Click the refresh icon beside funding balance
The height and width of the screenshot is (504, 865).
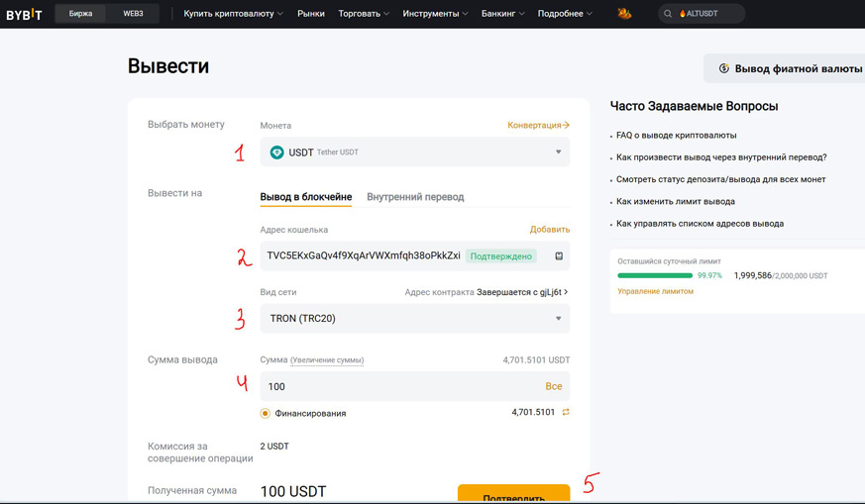[x=566, y=412]
